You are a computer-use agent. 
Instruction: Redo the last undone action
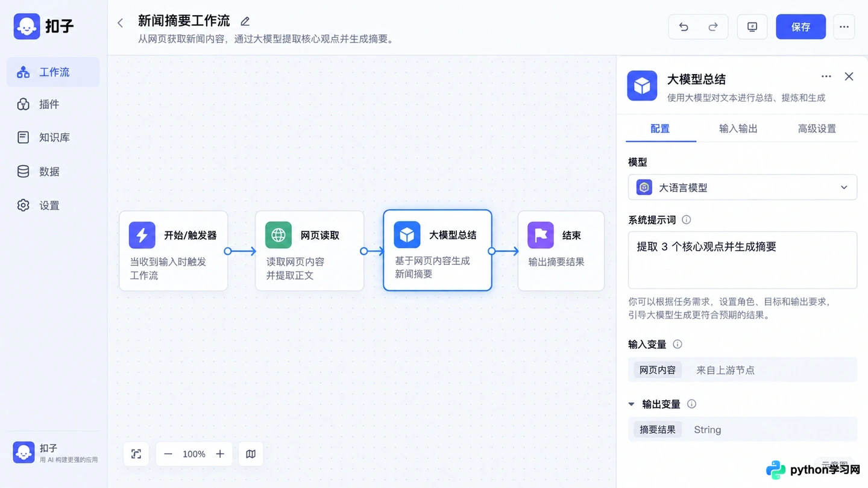tap(713, 27)
